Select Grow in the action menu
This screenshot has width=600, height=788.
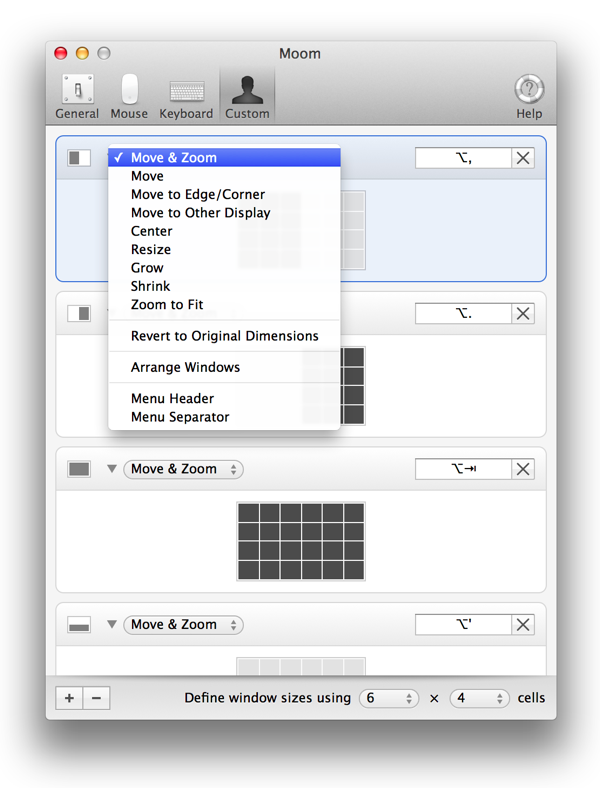[x=224, y=268]
